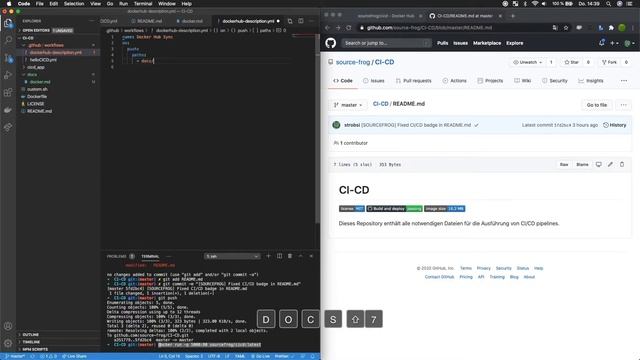Toggle Live Share in VS Code status bar
This screenshot has height=360, width=640.
(74, 356)
